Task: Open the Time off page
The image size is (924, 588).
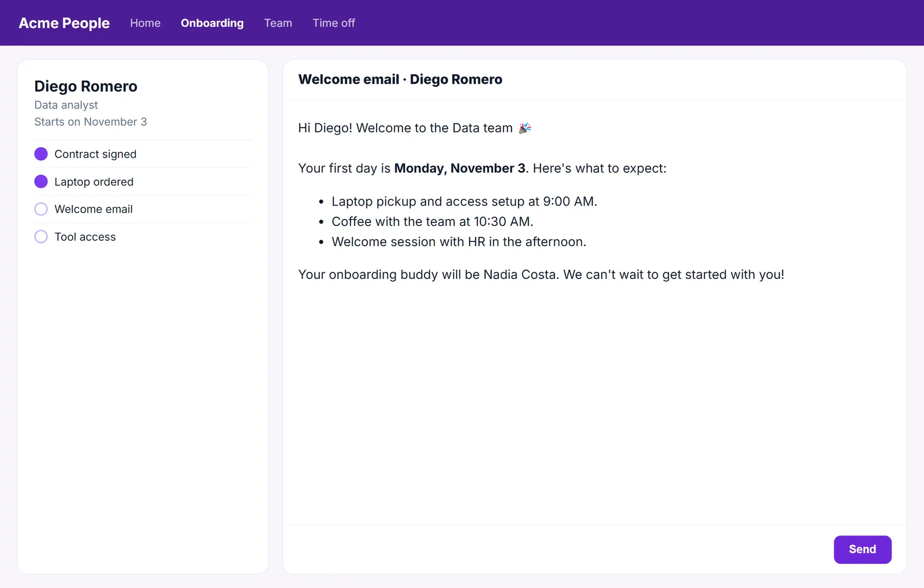Action: [334, 23]
